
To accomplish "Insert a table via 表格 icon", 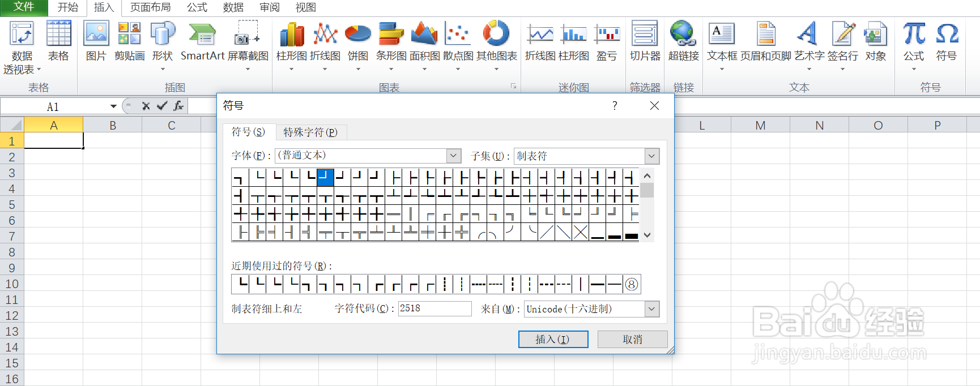I will point(58,41).
